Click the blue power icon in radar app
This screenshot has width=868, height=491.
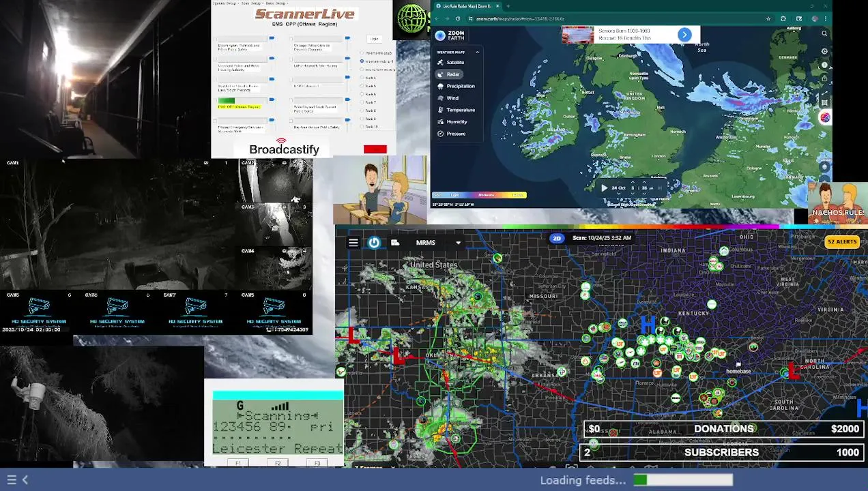374,243
